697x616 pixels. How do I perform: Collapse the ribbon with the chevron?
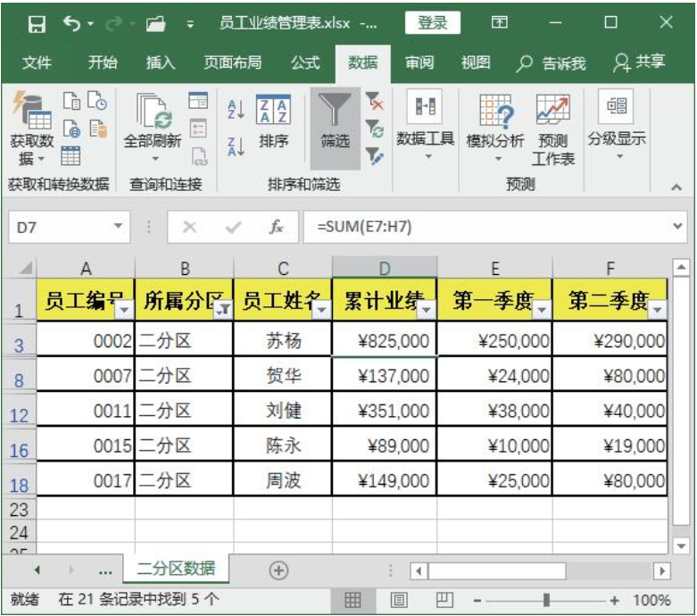(x=676, y=187)
